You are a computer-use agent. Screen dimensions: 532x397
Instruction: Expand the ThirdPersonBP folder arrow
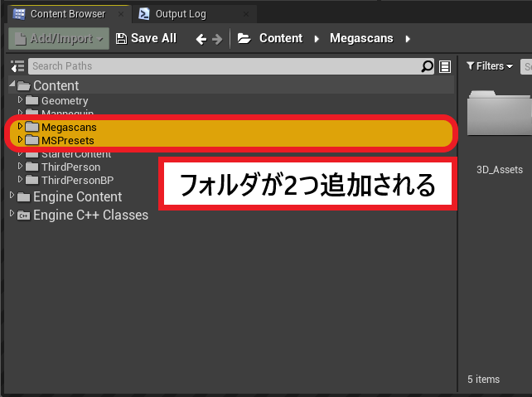[20, 179]
